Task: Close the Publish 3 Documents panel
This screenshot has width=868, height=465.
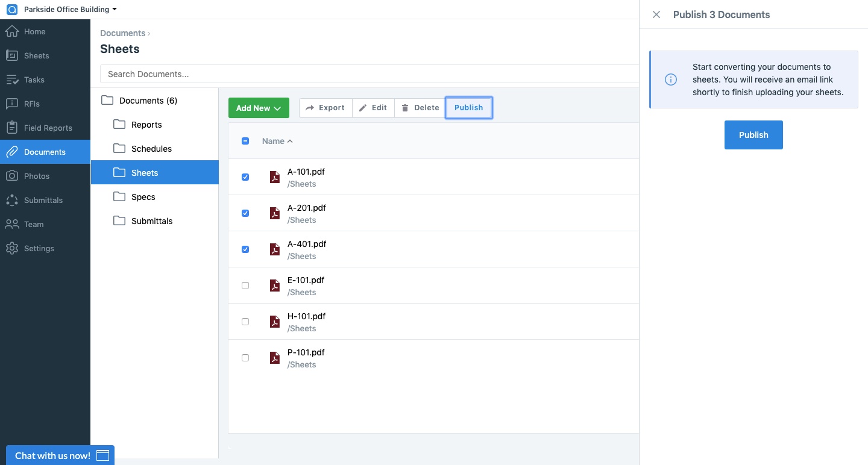Action: point(656,14)
